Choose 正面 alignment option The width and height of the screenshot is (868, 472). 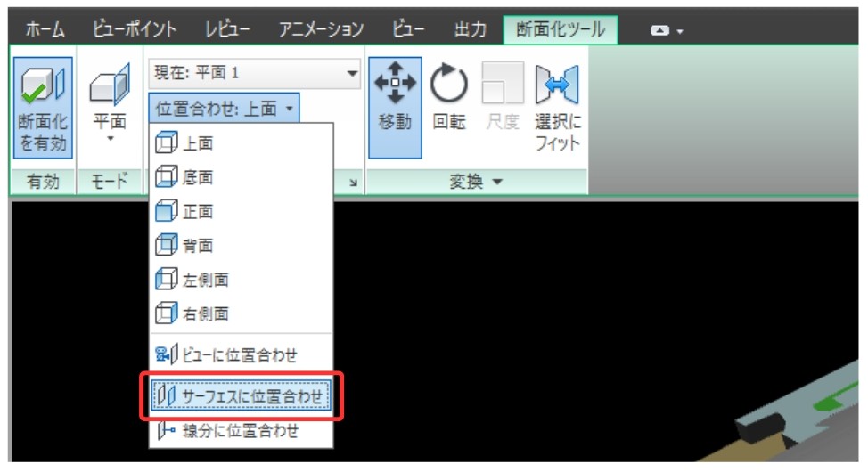[x=242, y=211]
